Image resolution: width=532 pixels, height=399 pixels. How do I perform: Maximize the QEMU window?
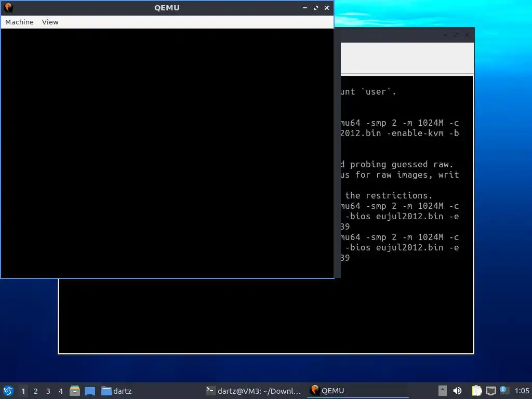[315, 7]
